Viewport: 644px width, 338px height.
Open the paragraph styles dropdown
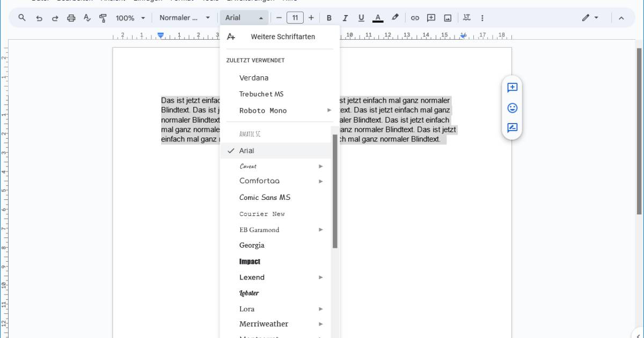tap(184, 17)
